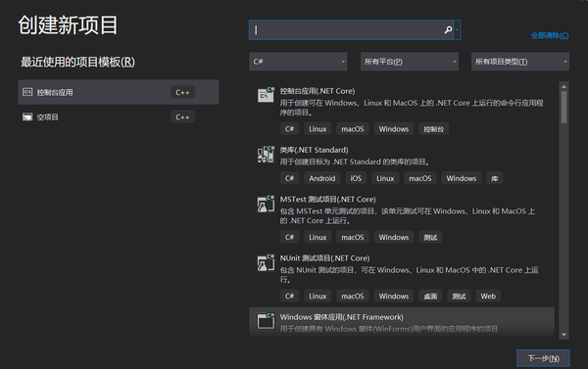Focus the template search input field
The height and width of the screenshot is (369, 588).
point(350,29)
